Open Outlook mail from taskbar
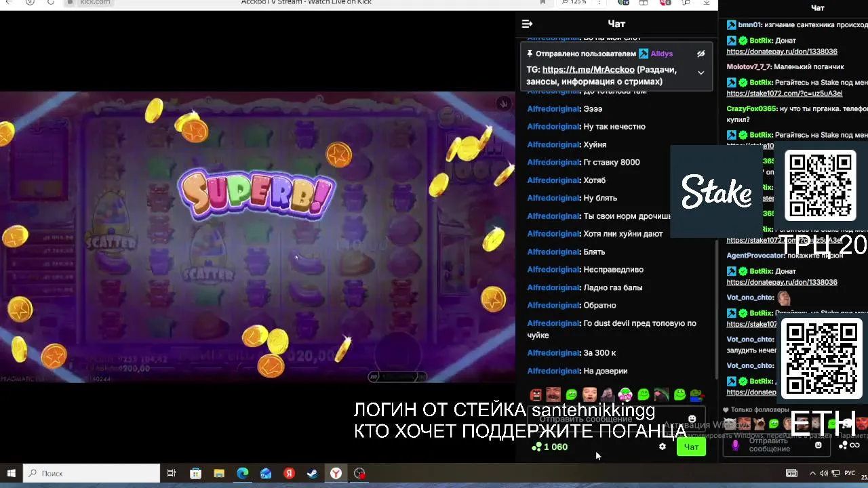Viewport: 868px width, 488px height. point(266,473)
